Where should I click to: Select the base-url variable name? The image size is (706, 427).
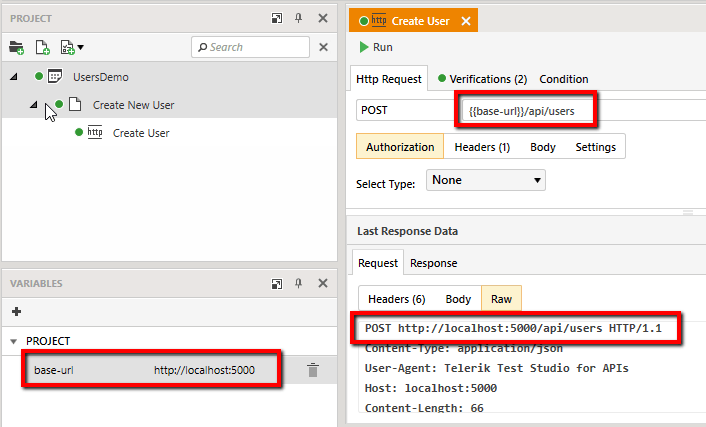tap(54, 370)
